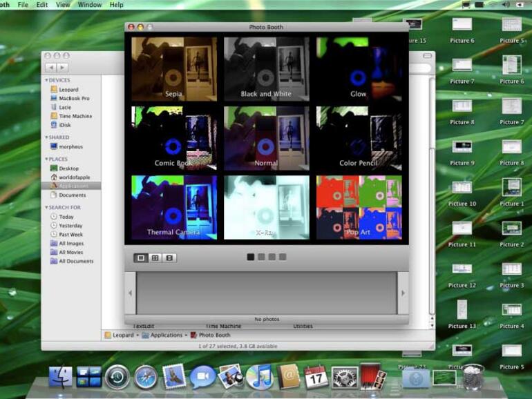The height and width of the screenshot is (399, 532).
Task: Collapse the PLACES sidebar section
Action: (x=47, y=159)
